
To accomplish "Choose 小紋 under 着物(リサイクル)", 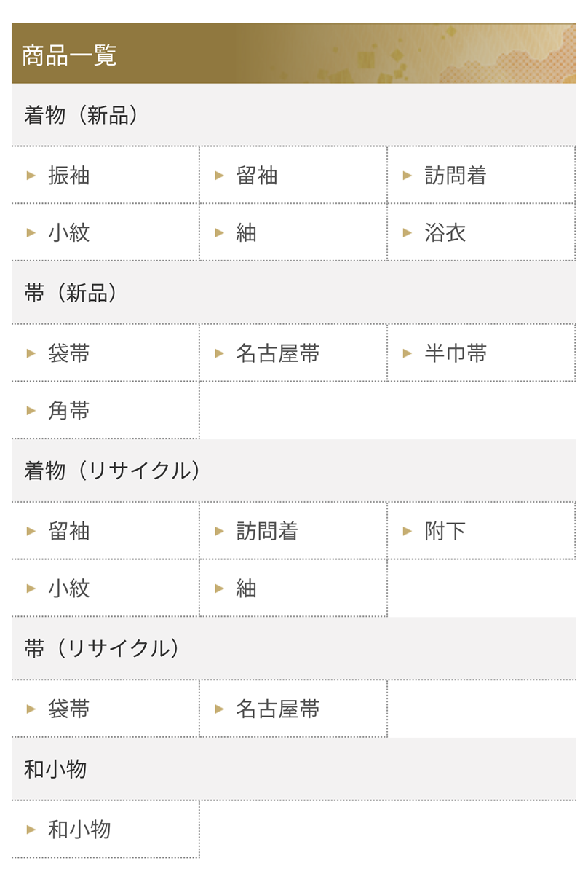I will [x=106, y=588].
